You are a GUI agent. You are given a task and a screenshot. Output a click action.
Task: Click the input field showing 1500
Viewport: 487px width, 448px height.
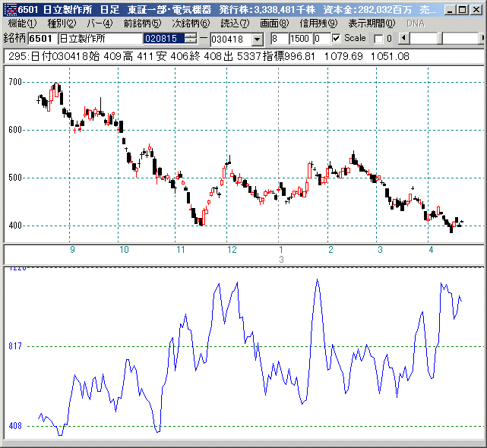[x=299, y=38]
